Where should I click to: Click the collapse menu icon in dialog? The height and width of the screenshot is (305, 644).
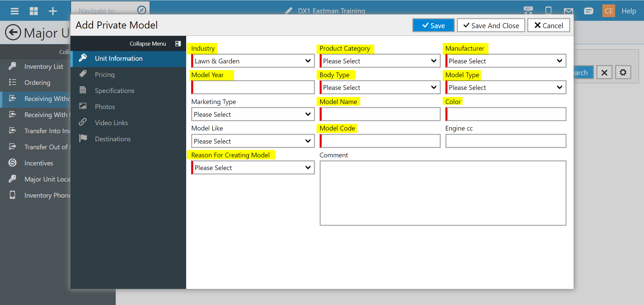(178, 44)
